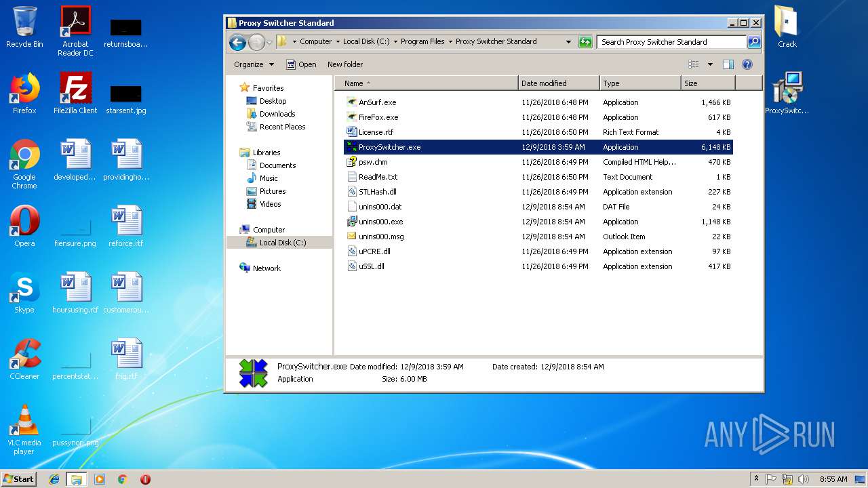The width and height of the screenshot is (868, 488).
Task: Open Windows Media Player from taskbar
Action: pos(100,479)
